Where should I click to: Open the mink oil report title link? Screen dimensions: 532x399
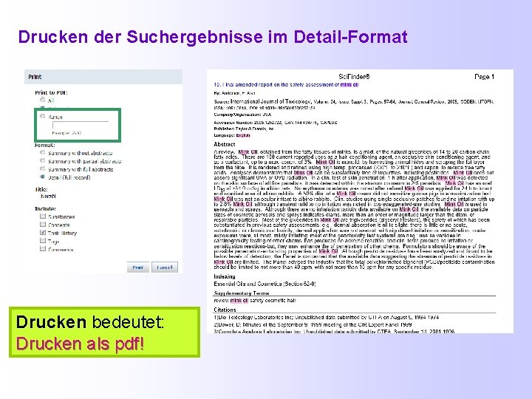pyautogui.click(x=286, y=85)
